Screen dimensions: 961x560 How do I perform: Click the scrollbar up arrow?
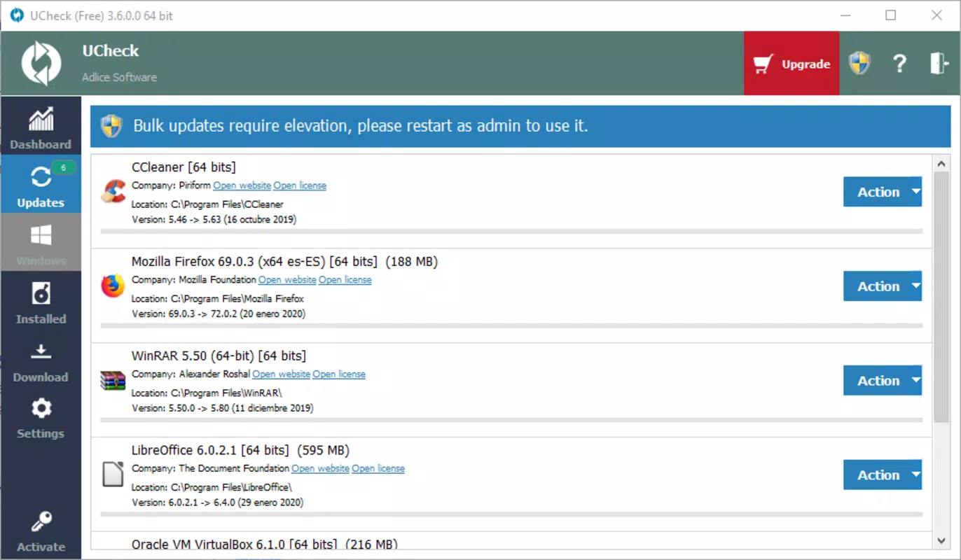(942, 164)
